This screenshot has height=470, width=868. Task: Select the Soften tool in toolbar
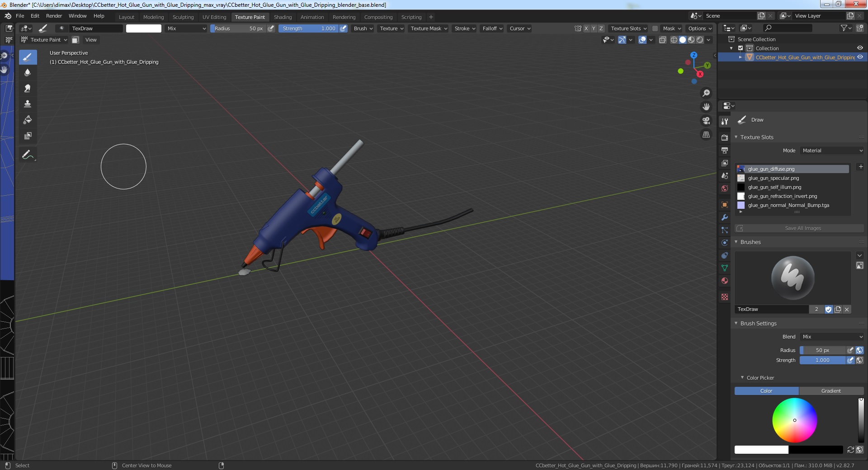click(x=28, y=72)
